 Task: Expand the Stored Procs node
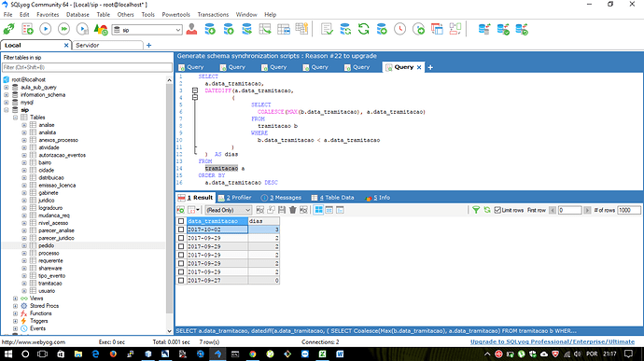coord(15,306)
